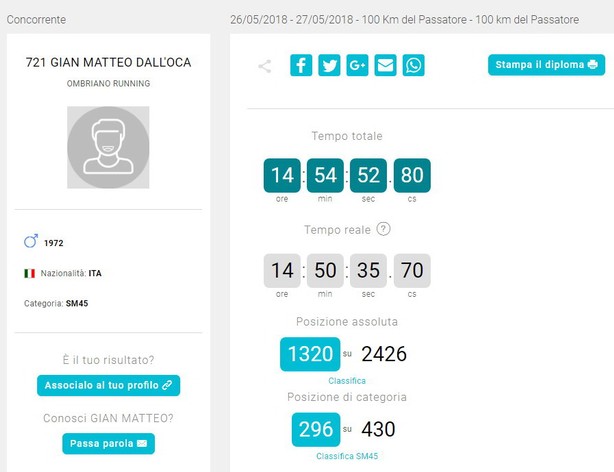This screenshot has width=614, height=472.
Task: Send result by email envelope icon
Action: [x=385, y=65]
